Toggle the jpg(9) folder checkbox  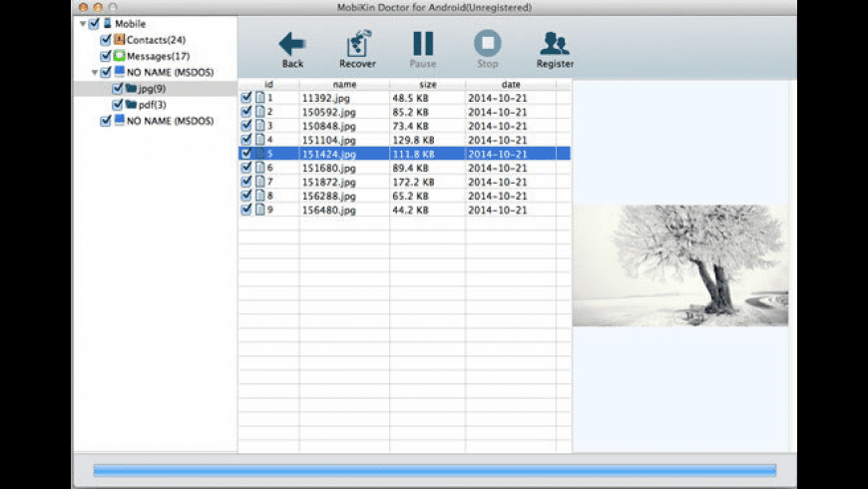pos(117,88)
